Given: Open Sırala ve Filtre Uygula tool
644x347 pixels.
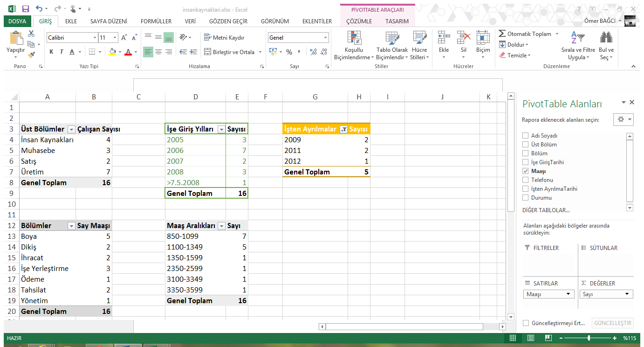Looking at the screenshot, I should point(578,38).
